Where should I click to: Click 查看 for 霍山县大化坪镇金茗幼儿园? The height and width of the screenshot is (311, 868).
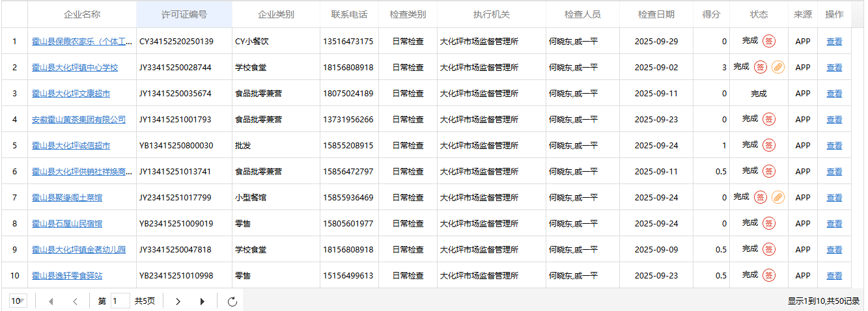coord(834,250)
